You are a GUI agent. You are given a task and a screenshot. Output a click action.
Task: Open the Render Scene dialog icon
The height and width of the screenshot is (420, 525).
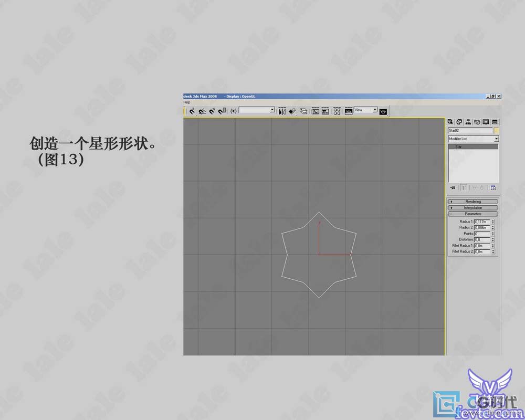point(349,111)
